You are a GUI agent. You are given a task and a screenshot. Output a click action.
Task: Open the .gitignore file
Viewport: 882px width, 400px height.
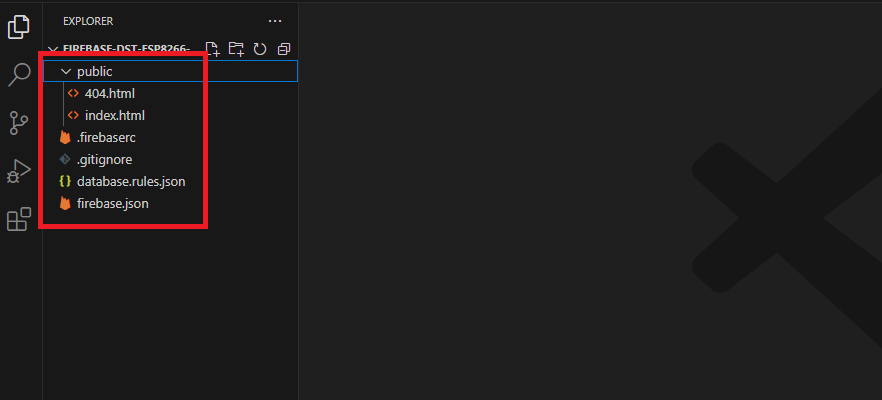pyautogui.click(x=104, y=160)
